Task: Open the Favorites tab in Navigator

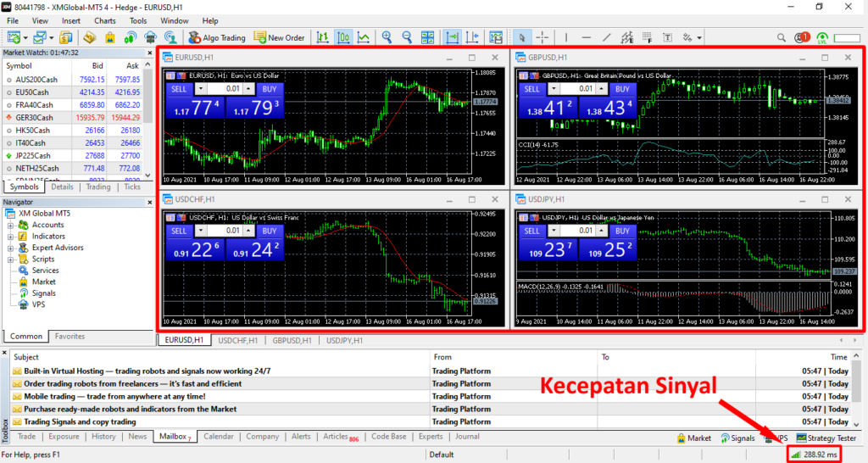Action: pos(70,336)
